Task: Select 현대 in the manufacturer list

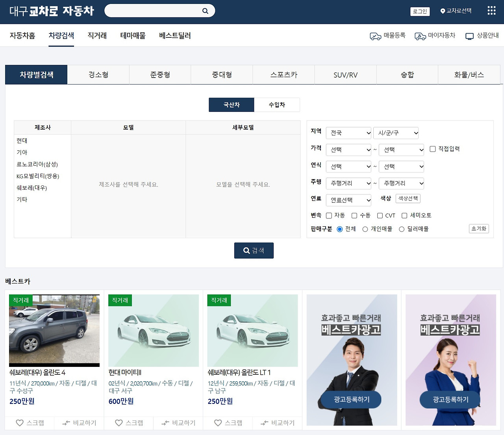Action: pos(22,141)
